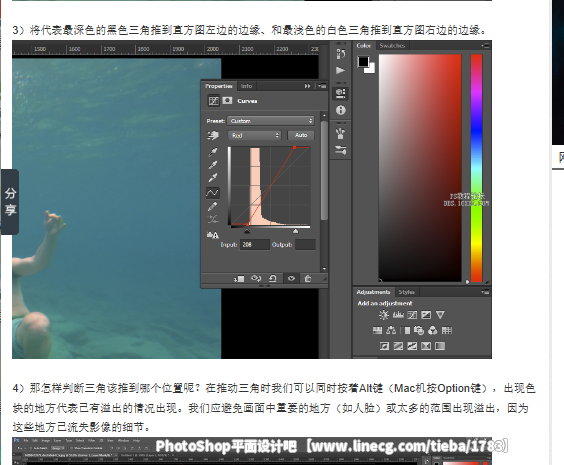The image size is (564, 465).
Task: Open the 3D panel icon in dock
Action: (341, 93)
